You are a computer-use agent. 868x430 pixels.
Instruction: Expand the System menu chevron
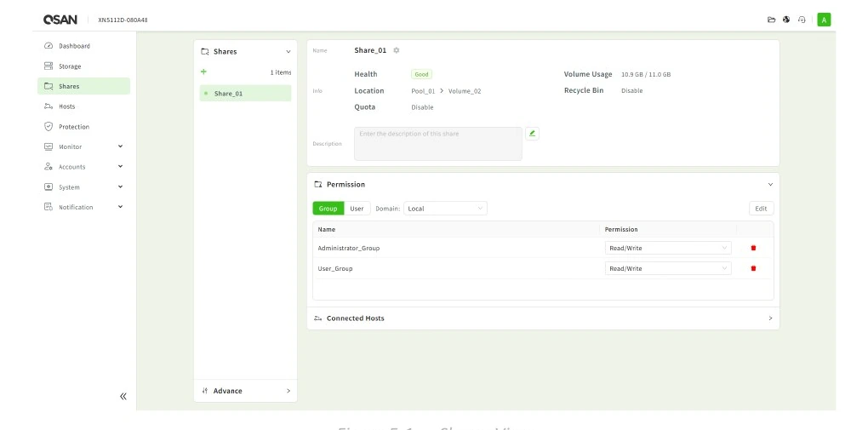coord(120,186)
